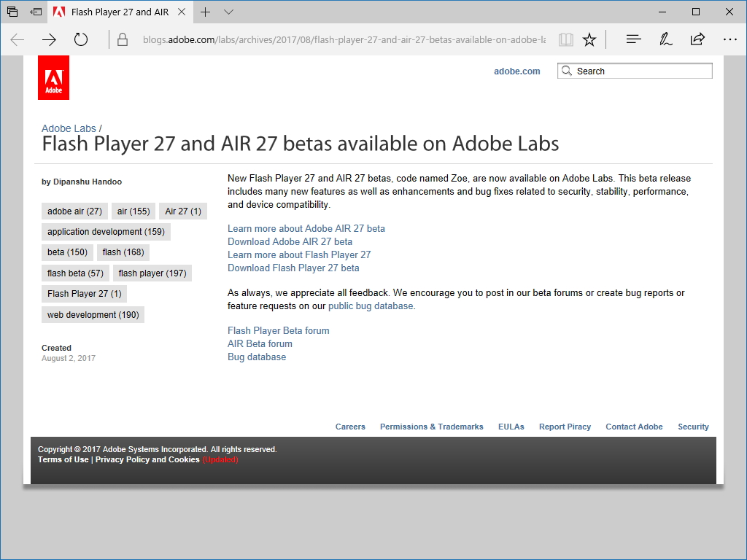Open the Terms of Use link
This screenshot has width=747, height=560.
coord(63,459)
